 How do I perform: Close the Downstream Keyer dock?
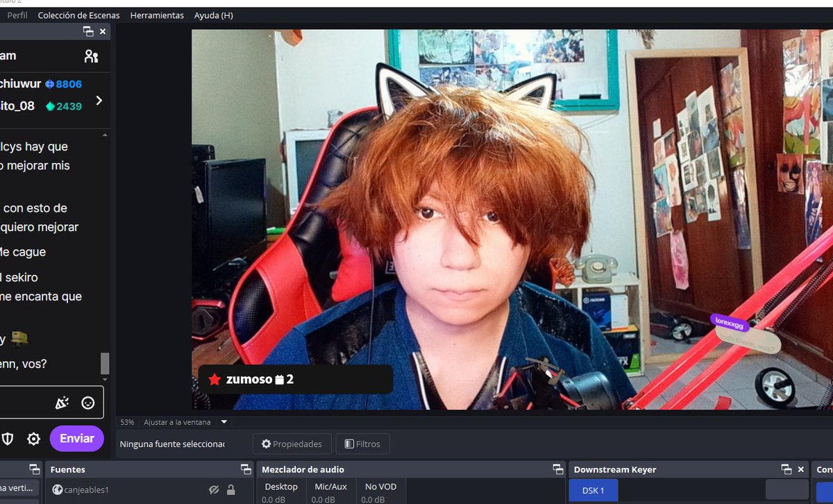tap(801, 469)
